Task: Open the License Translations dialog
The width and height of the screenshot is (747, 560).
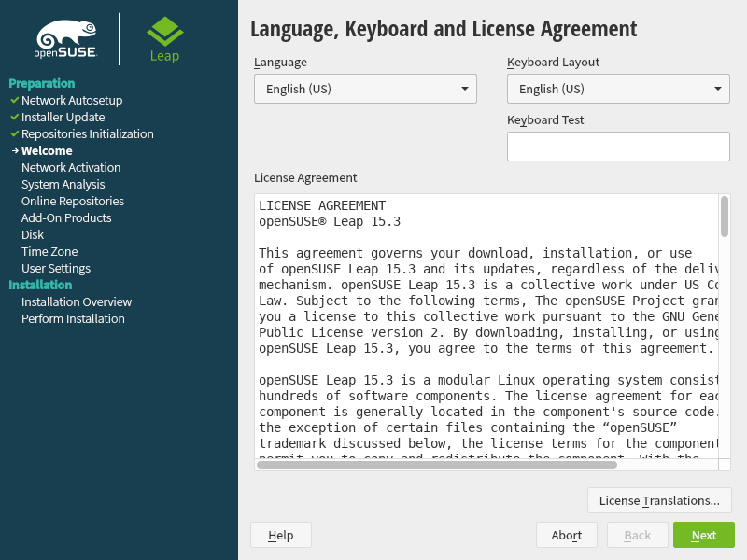Action: 659,500
